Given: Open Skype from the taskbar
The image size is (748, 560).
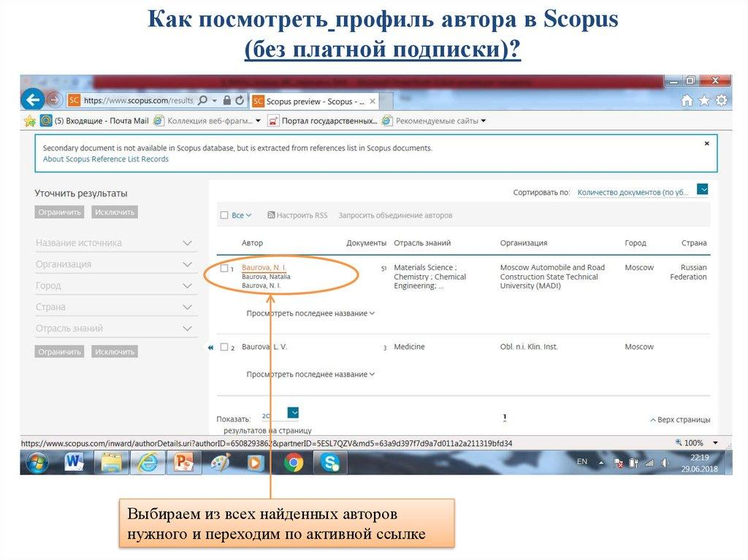Looking at the screenshot, I should tap(330, 463).
